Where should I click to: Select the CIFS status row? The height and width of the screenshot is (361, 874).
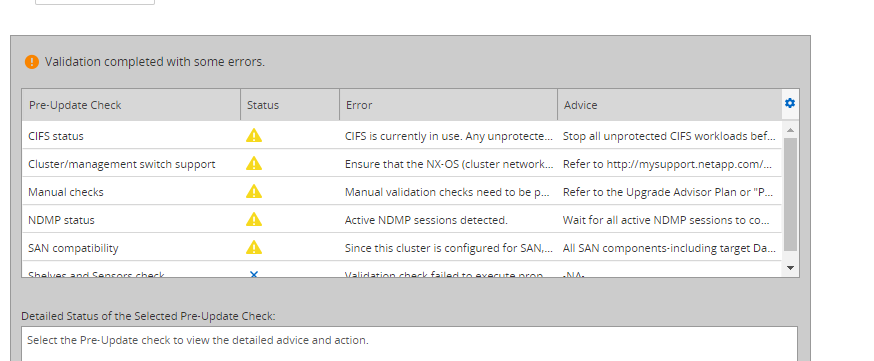402,135
